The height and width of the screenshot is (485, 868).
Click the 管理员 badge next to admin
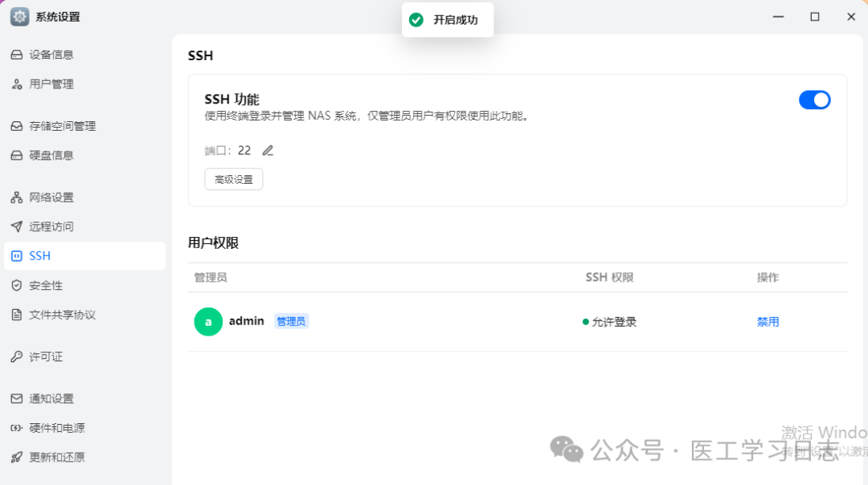pos(291,320)
